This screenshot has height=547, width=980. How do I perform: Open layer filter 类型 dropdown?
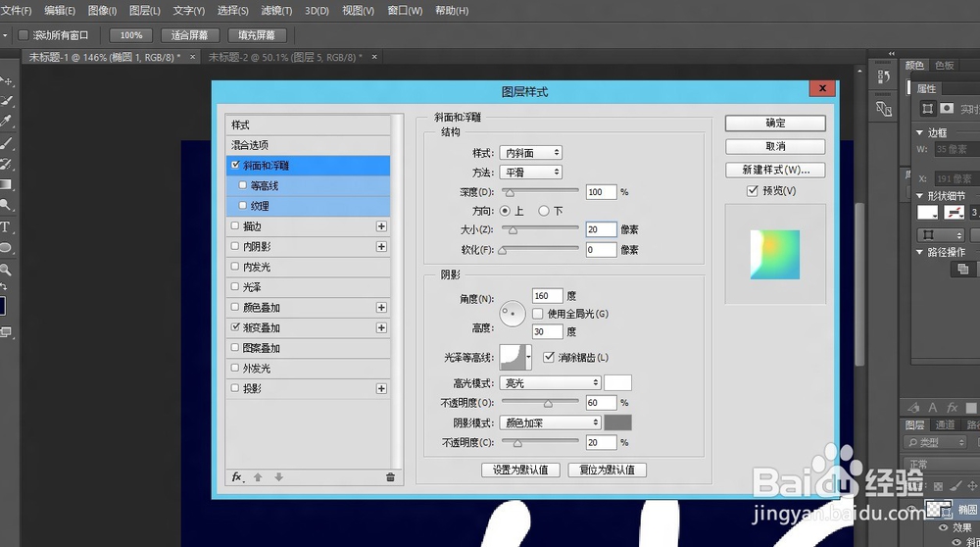point(936,442)
